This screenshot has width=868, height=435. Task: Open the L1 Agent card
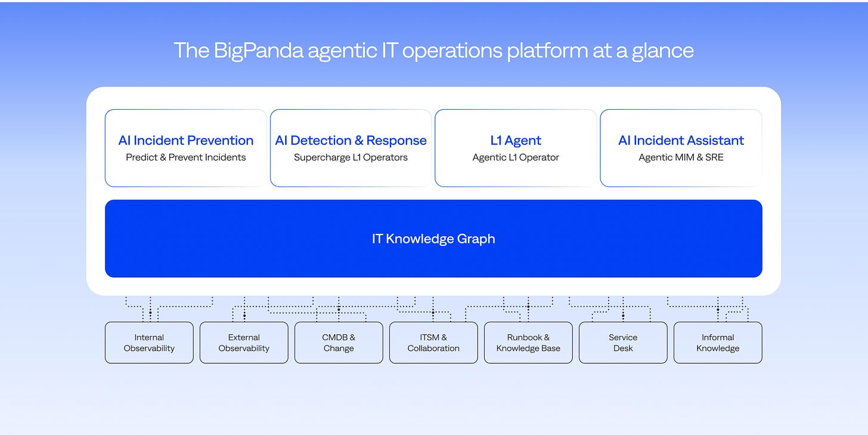coord(516,148)
